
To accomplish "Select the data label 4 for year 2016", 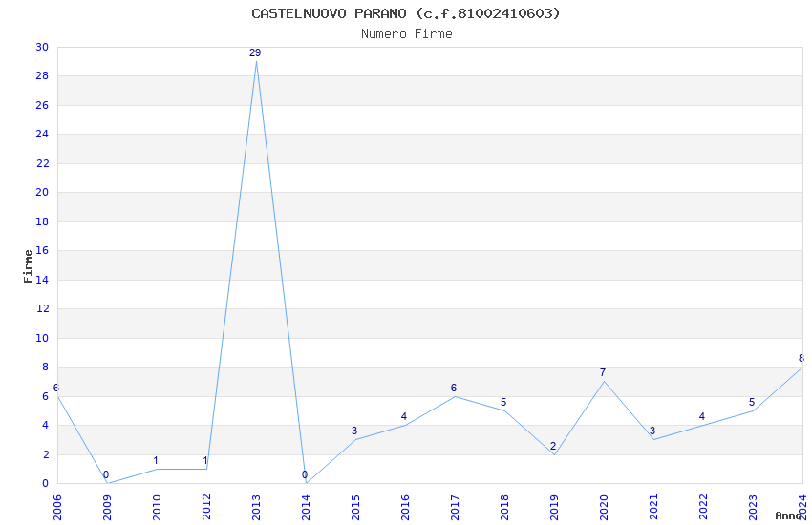I will 404,416.
